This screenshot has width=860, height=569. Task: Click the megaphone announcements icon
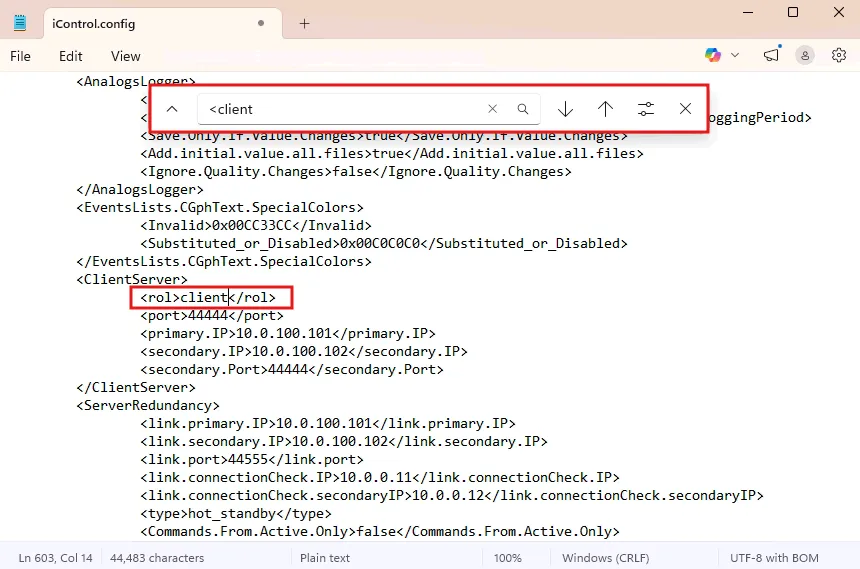coord(771,55)
